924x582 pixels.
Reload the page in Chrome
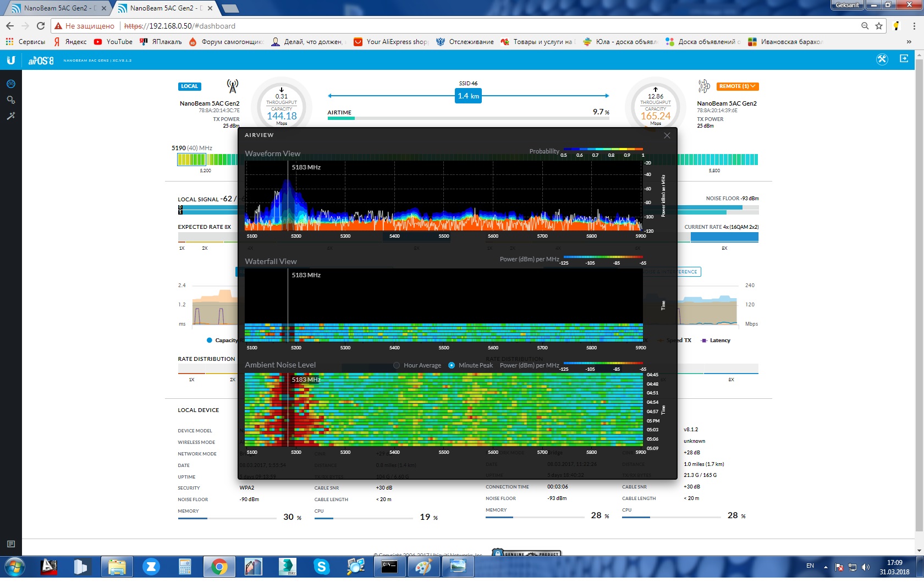coord(41,26)
